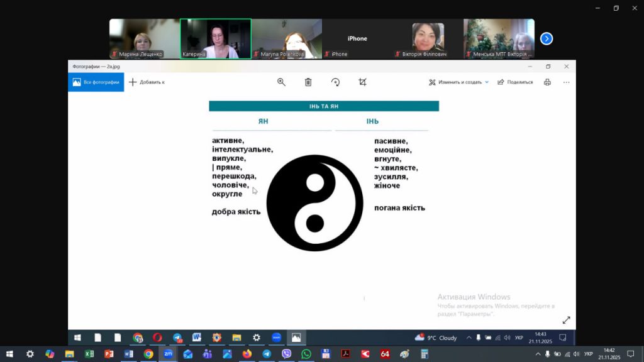Open the three-dots more options menu
Viewport: 644px width, 362px height.
pos(566,82)
